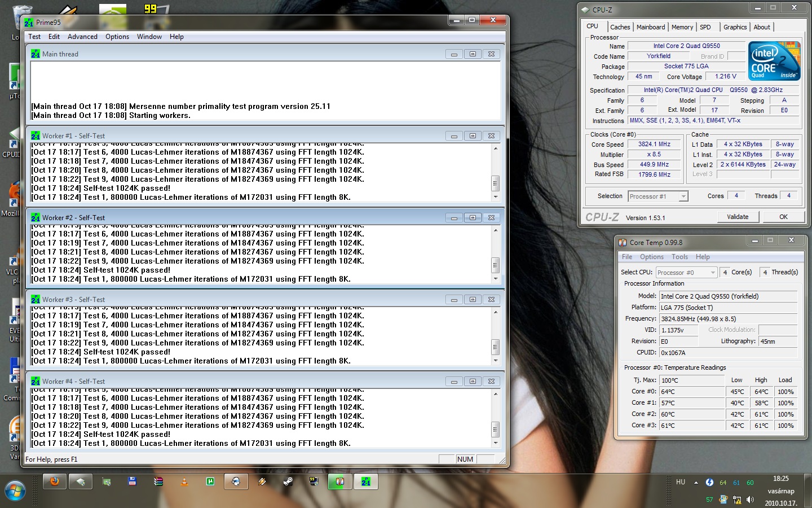
Task: Click Worker #2 scroll down arrow
Action: (496, 279)
